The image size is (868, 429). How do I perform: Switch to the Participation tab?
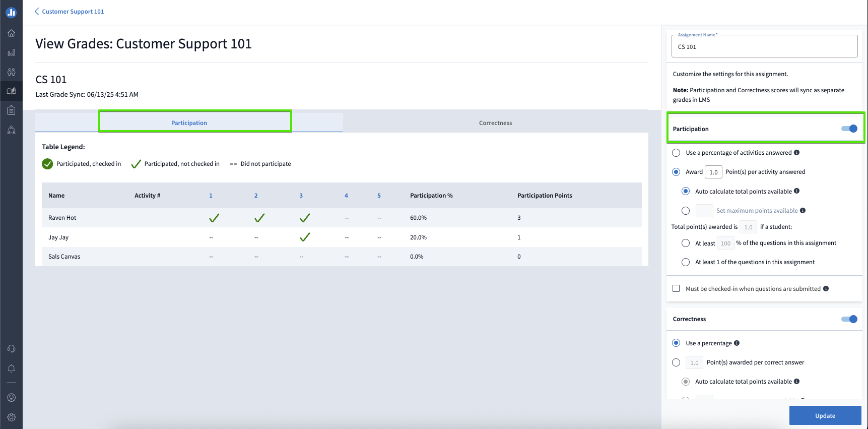[x=189, y=122]
